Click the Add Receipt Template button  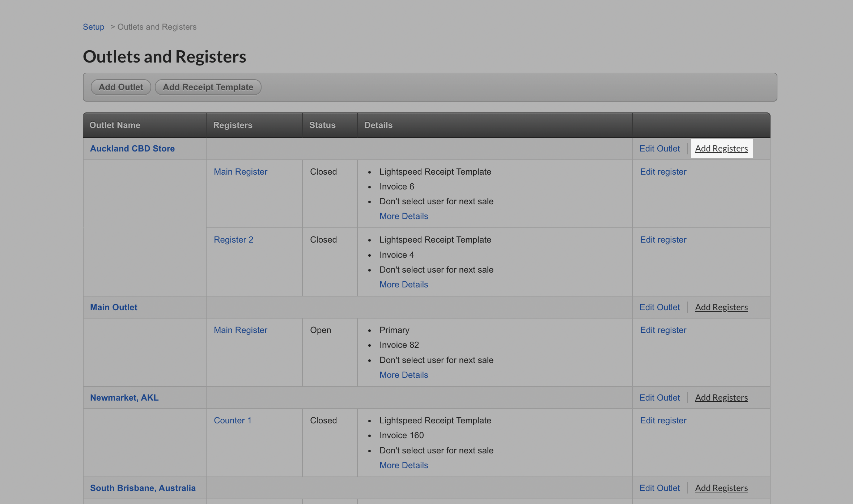tap(208, 87)
